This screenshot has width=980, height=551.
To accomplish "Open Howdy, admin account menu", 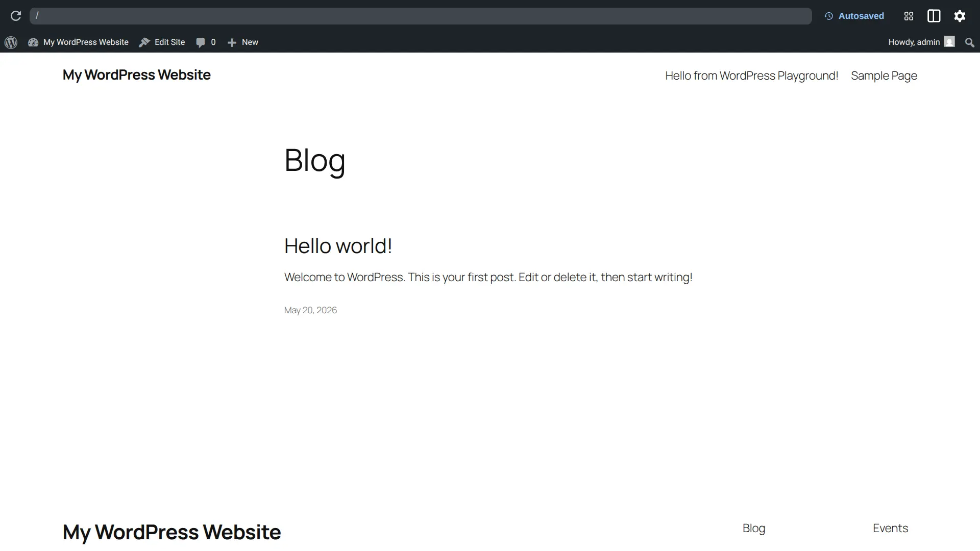I will tap(921, 42).
